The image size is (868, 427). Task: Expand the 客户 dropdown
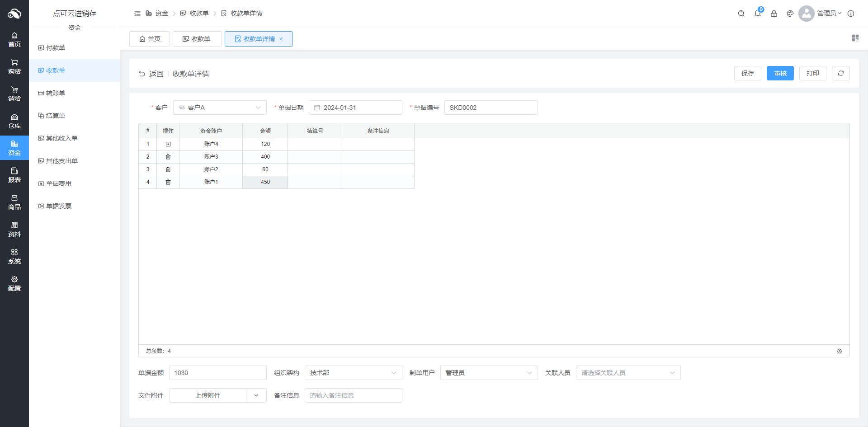[x=220, y=108]
